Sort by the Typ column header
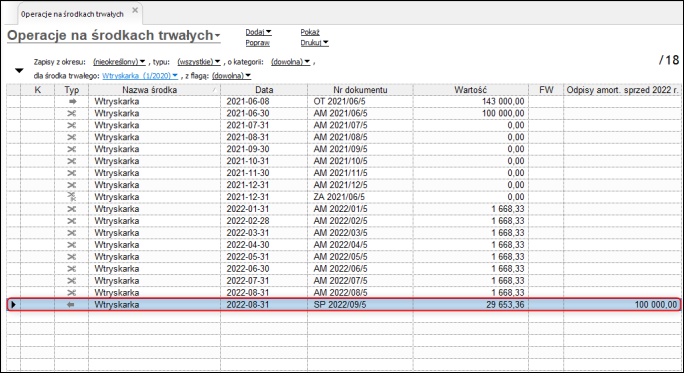Image resolution: width=684 pixels, height=373 pixels. (72, 90)
